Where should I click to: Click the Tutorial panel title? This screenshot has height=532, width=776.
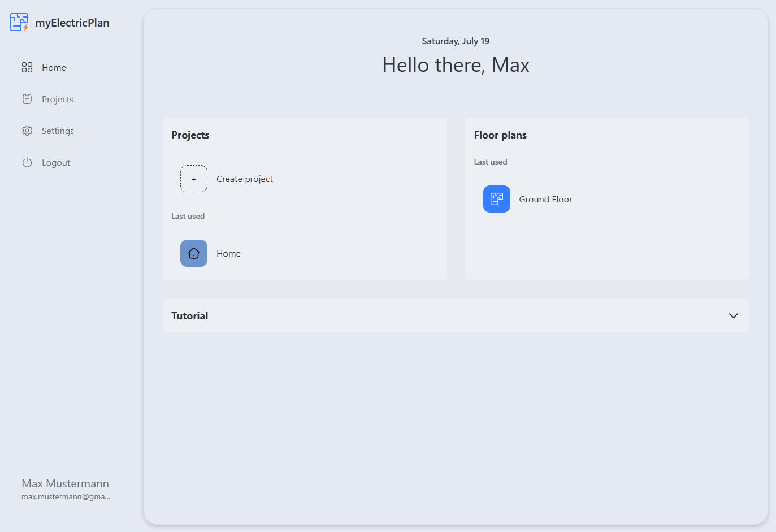[190, 315]
